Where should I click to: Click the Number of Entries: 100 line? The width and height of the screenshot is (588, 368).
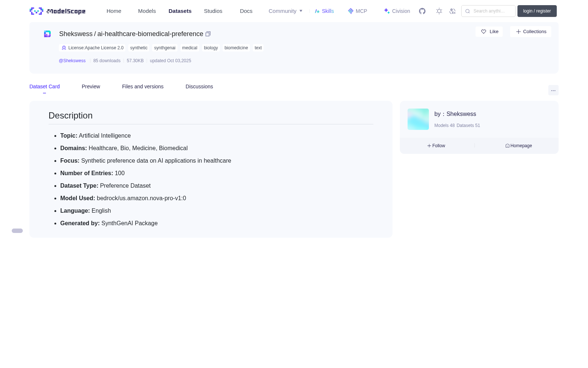(92, 173)
